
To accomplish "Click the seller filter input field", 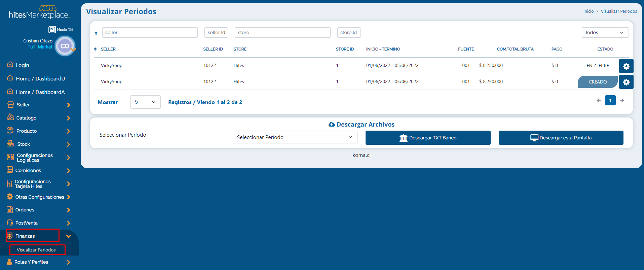I will click(x=150, y=32).
